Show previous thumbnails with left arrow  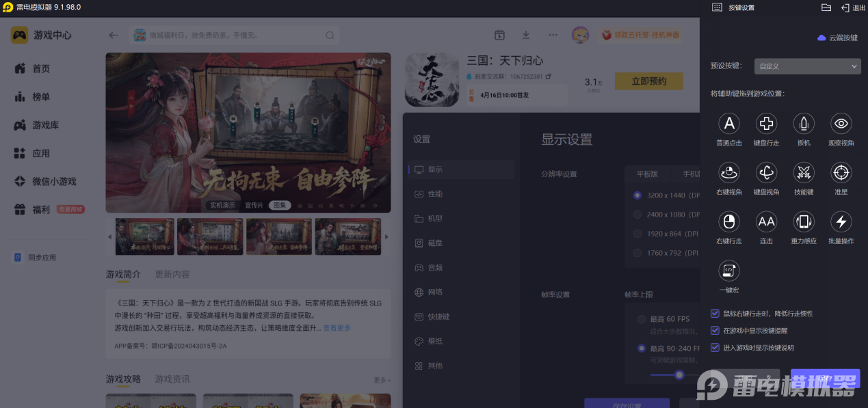click(x=109, y=236)
